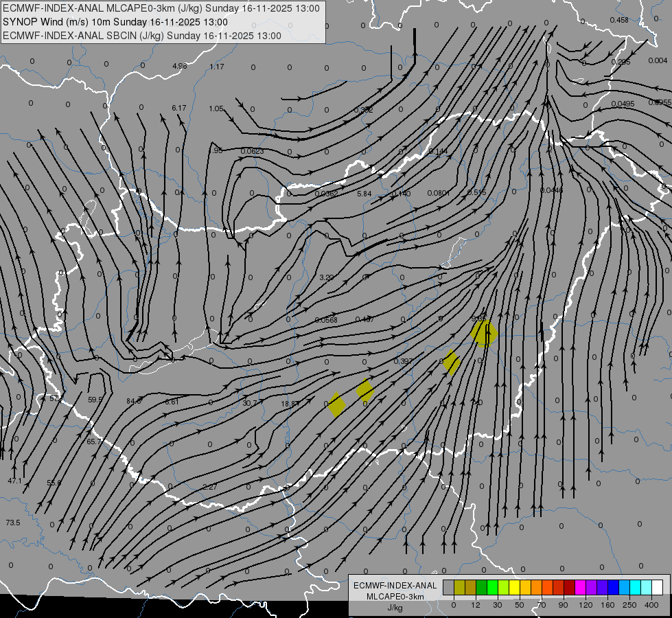Select the magenta legend swatch

coord(580,587)
